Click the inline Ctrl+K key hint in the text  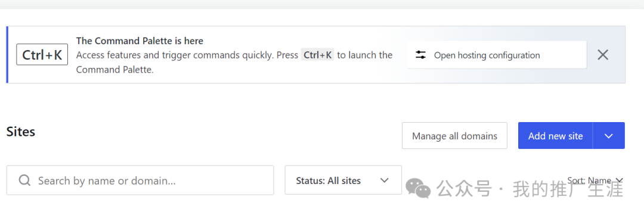click(x=317, y=55)
